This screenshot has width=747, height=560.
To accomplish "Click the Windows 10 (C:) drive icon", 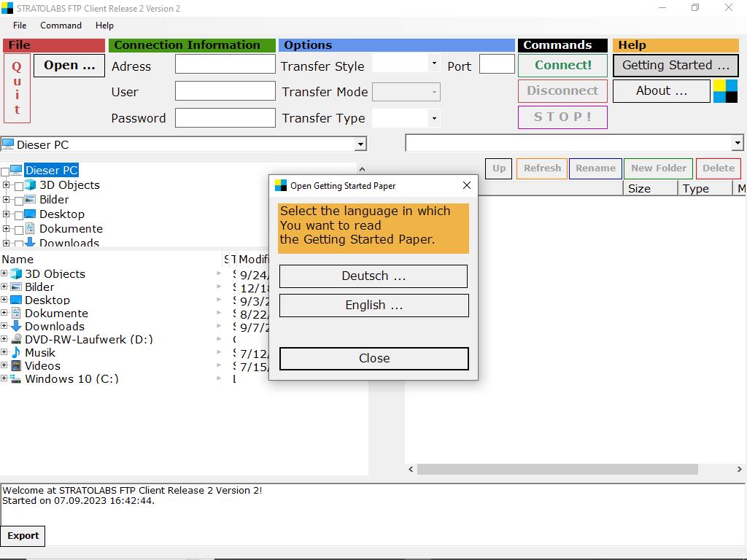I will click(x=16, y=378).
